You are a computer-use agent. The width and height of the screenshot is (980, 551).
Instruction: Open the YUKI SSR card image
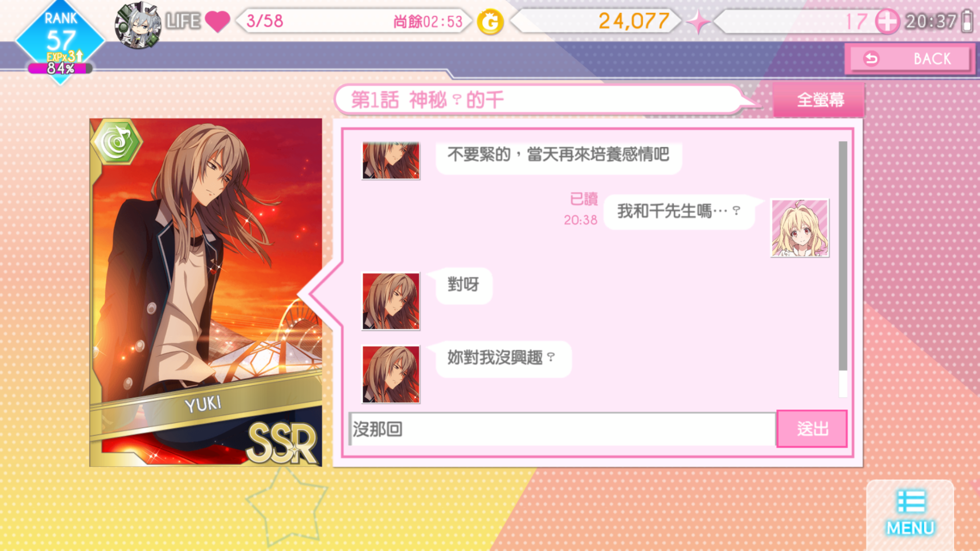coord(206,292)
